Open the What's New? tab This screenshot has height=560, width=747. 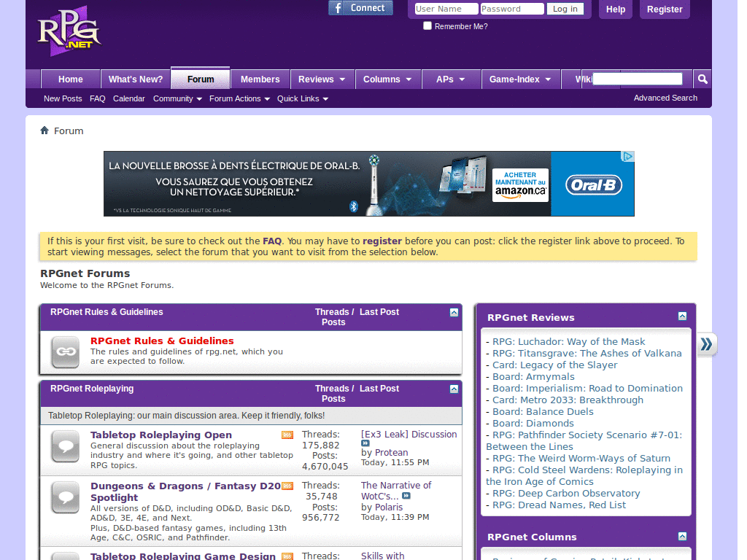(x=136, y=79)
